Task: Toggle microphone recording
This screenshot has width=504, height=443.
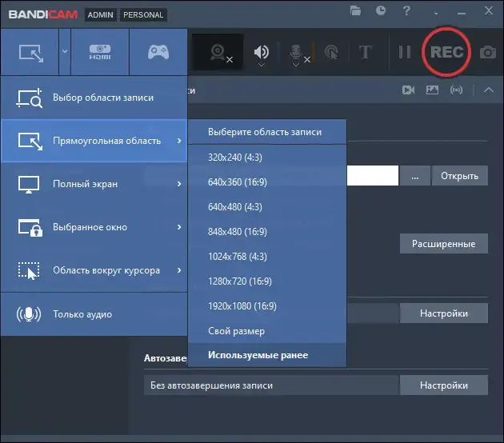Action: [295, 52]
